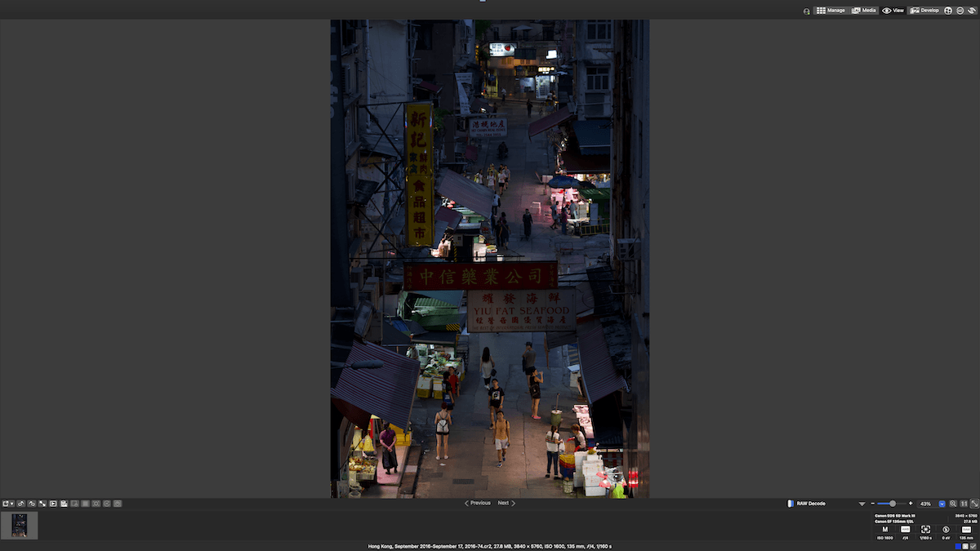Adjust the zoom slider

pyautogui.click(x=893, y=504)
